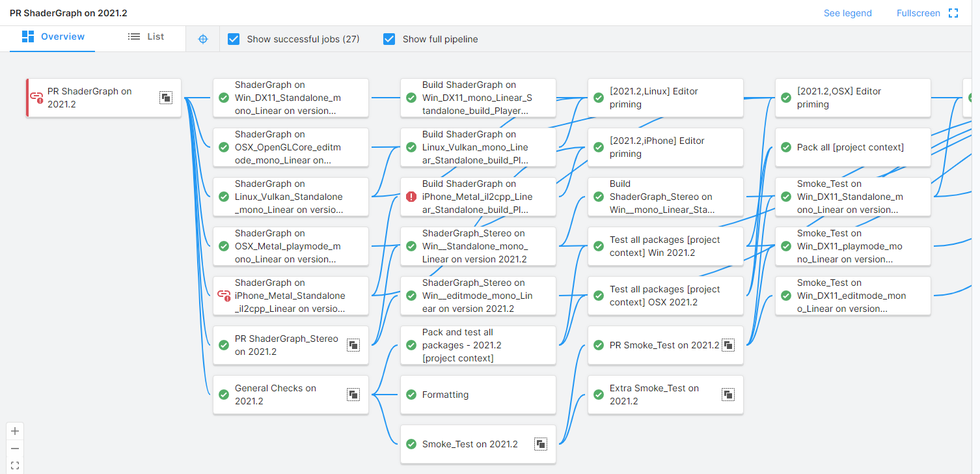Click success icon on Linux_Vulkan_Standalone job
Viewport: 980px width, 474px height.
(224, 197)
